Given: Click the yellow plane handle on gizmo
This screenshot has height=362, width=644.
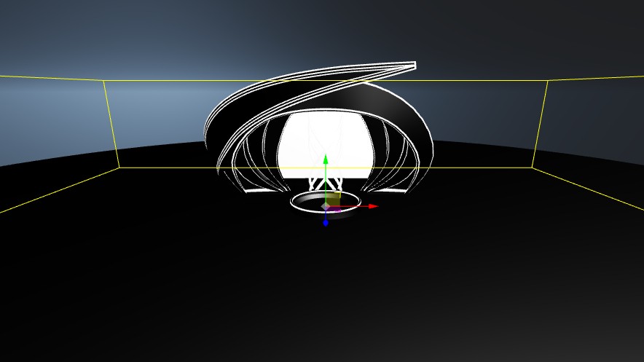Looking at the screenshot, I should pyautogui.click(x=333, y=198).
